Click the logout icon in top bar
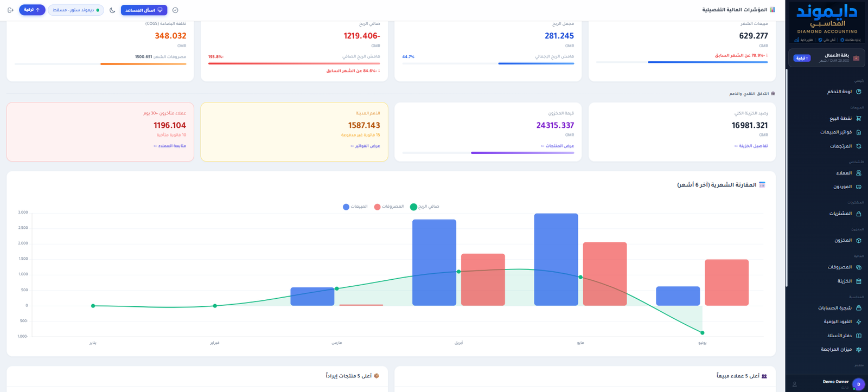This screenshot has height=392, width=868. [x=10, y=10]
